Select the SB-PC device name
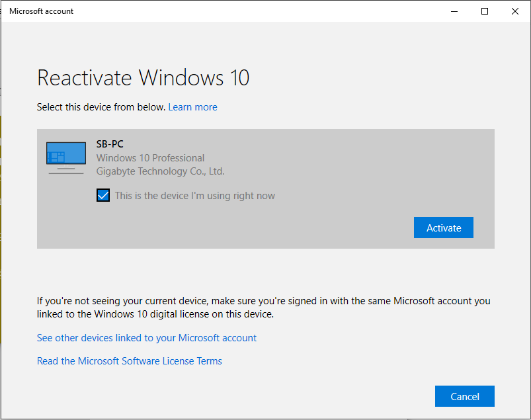 pyautogui.click(x=110, y=144)
